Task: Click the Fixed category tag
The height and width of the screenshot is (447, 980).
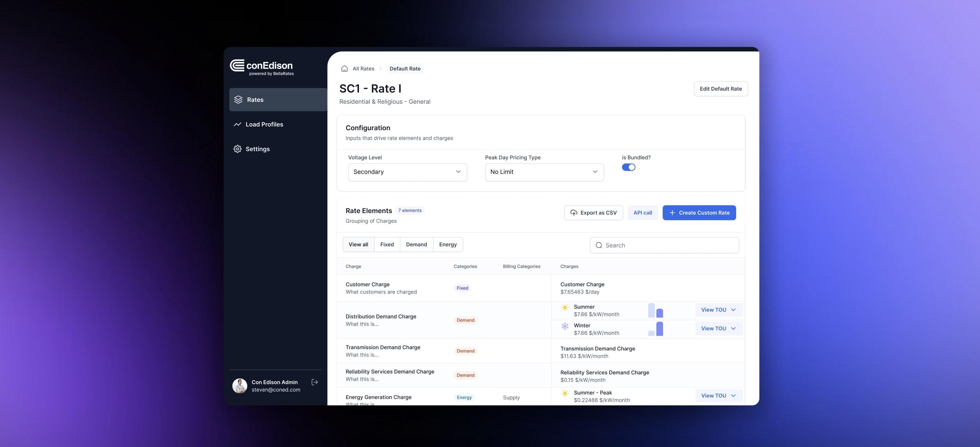Action: pos(462,288)
